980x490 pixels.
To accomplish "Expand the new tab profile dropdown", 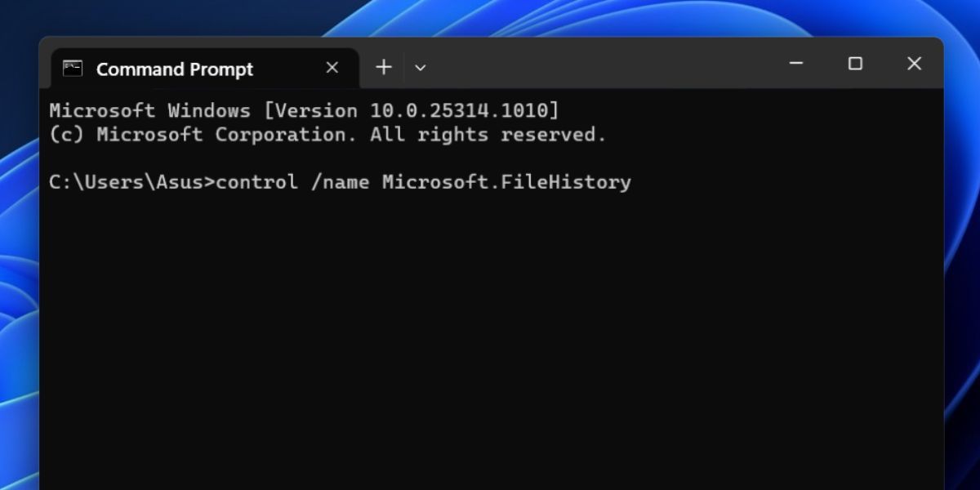I will coord(421,68).
